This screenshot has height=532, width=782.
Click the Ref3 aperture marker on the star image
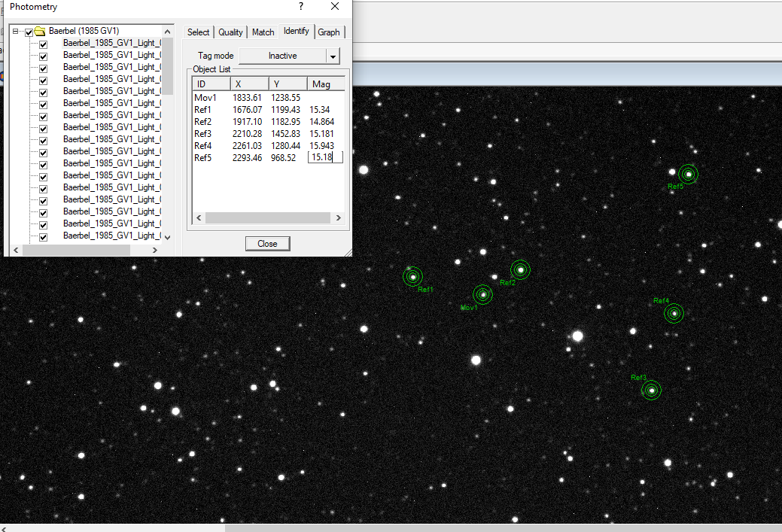point(651,391)
